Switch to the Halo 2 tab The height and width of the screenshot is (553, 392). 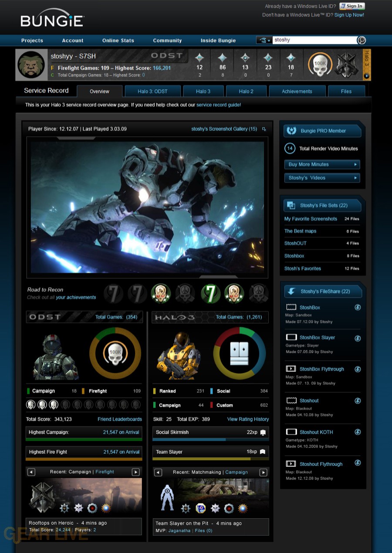(x=246, y=91)
